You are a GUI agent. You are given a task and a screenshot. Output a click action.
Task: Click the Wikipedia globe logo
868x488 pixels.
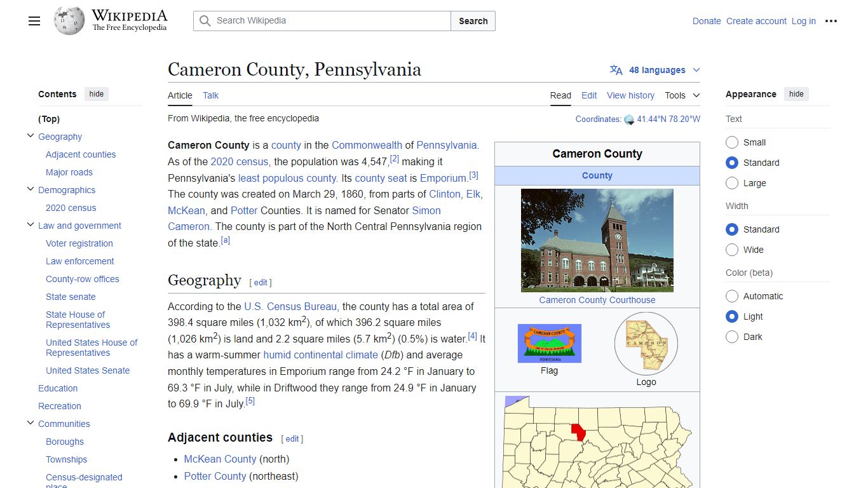coord(69,20)
